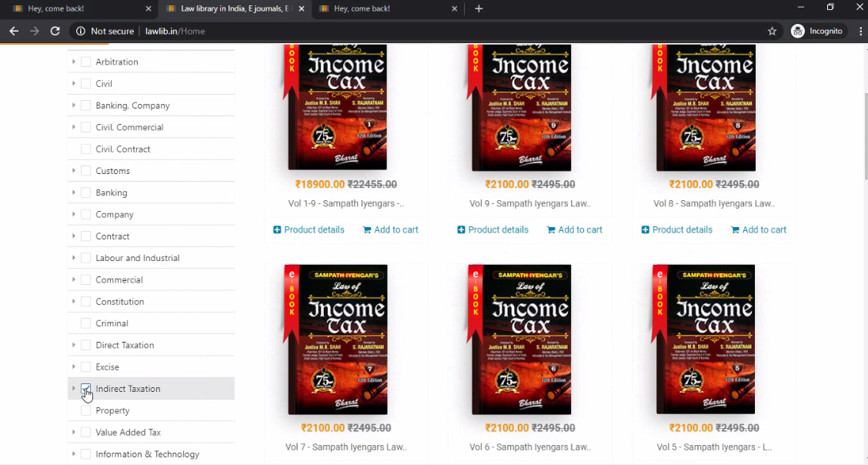Click the browser forward arrow
The height and width of the screenshot is (465, 868).
click(x=35, y=31)
